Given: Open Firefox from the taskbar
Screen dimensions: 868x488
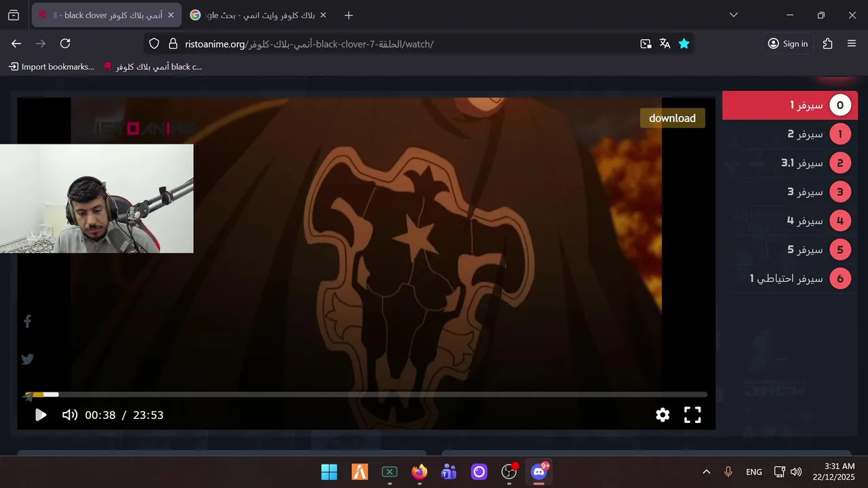Looking at the screenshot, I should pos(420,472).
